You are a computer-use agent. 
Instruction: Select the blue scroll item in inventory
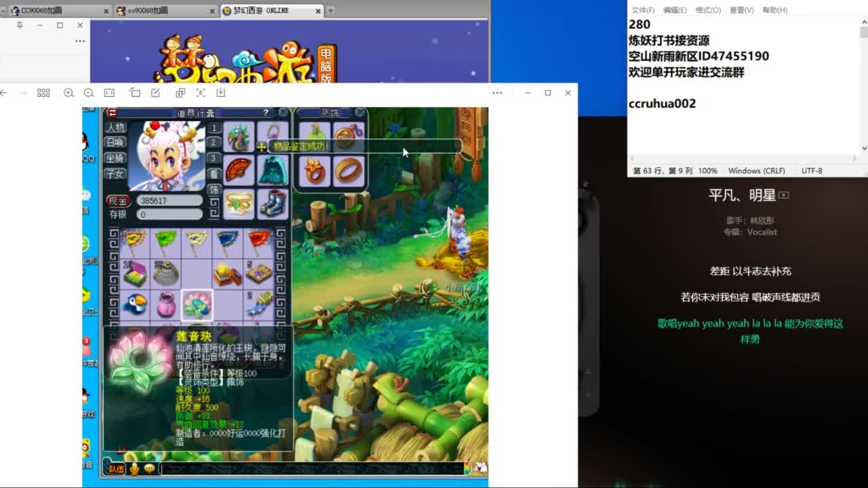pos(259,304)
